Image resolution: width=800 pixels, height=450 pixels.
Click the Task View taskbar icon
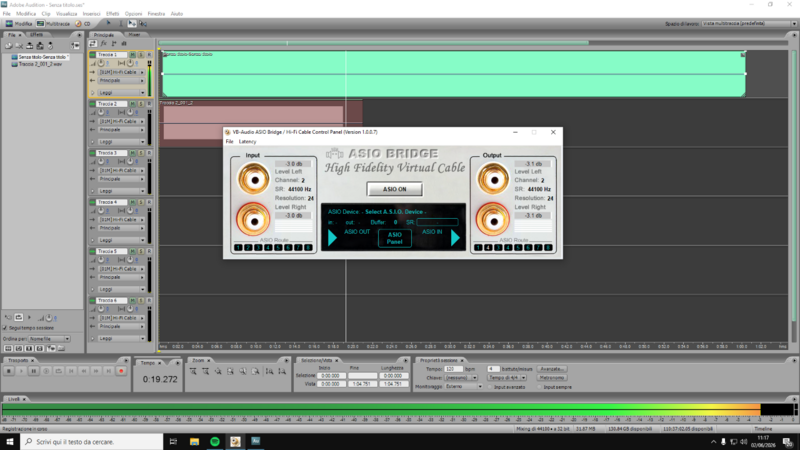173,441
